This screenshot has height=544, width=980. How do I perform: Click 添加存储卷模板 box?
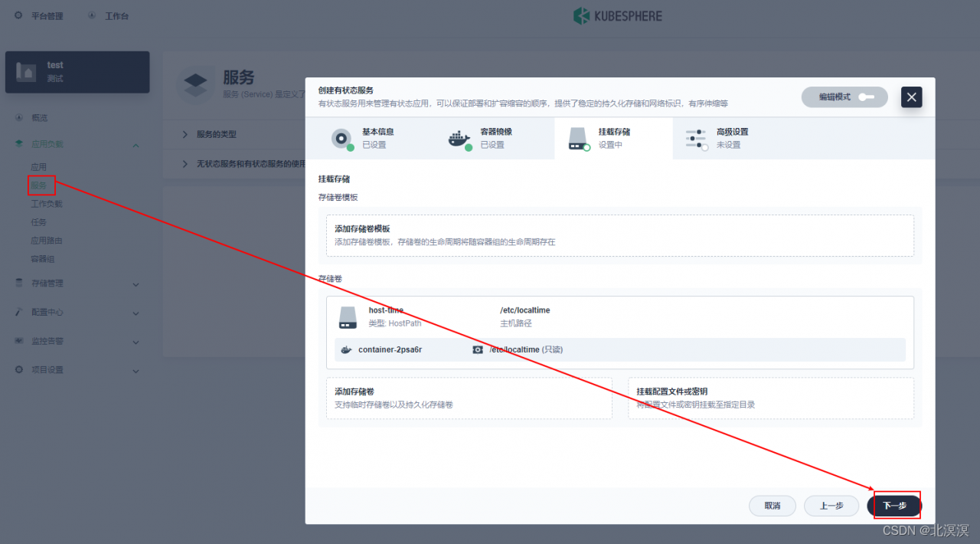620,235
